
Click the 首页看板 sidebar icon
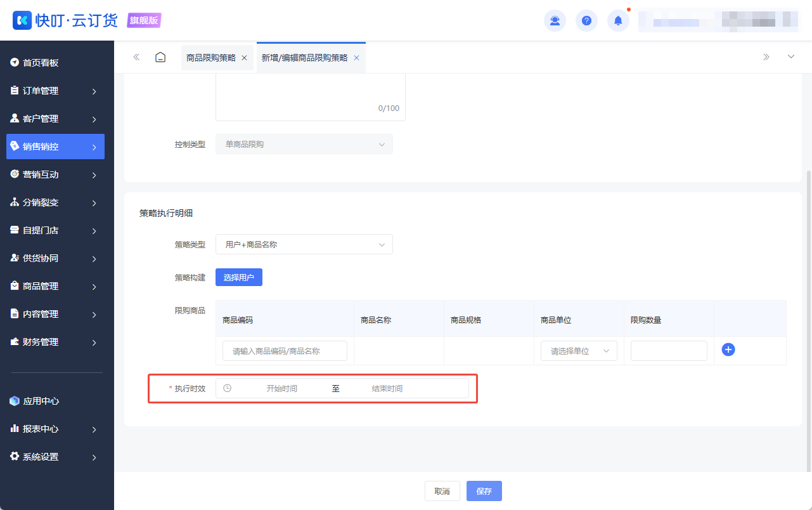[15, 62]
